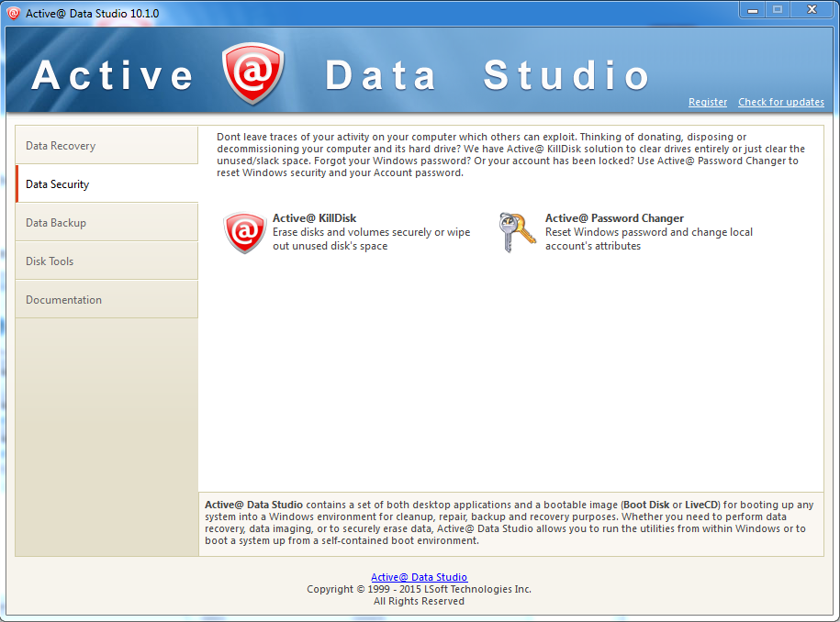Launch Active@ KillDisk by its title
The width and height of the screenshot is (840, 622).
tap(315, 217)
